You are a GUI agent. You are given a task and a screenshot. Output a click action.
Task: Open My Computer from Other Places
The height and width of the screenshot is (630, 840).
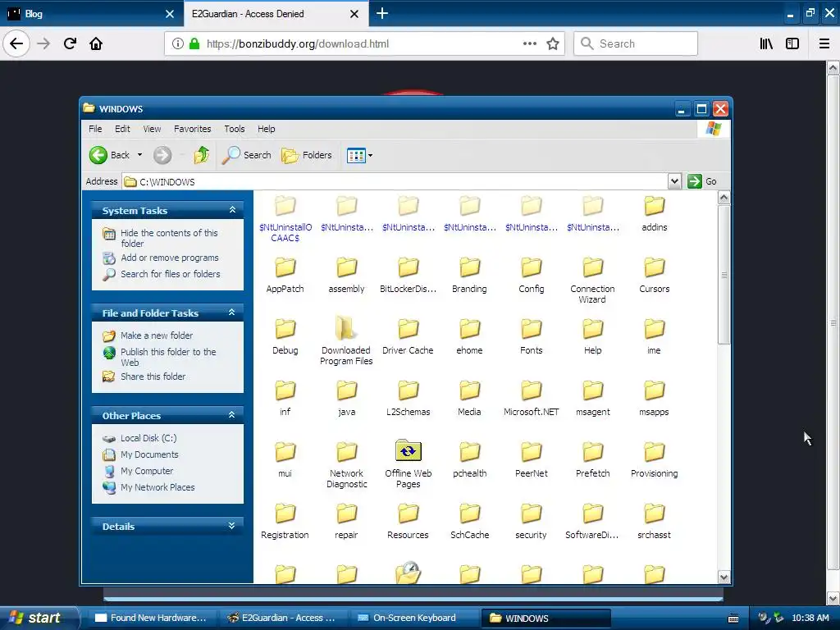point(147,471)
